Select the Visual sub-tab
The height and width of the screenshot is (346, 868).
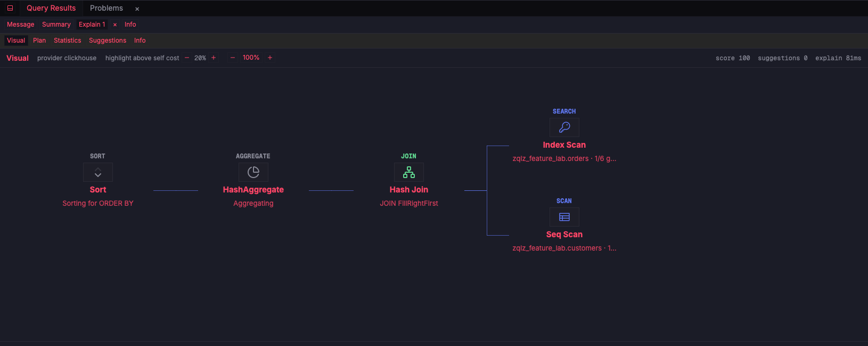pos(16,41)
